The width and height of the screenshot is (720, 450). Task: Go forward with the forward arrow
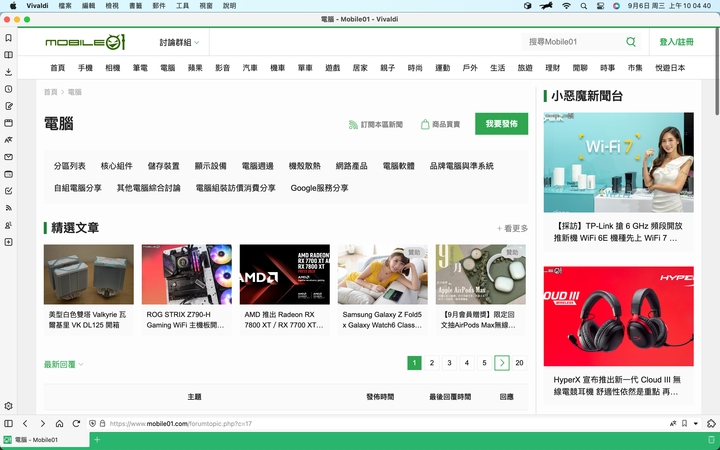42,423
